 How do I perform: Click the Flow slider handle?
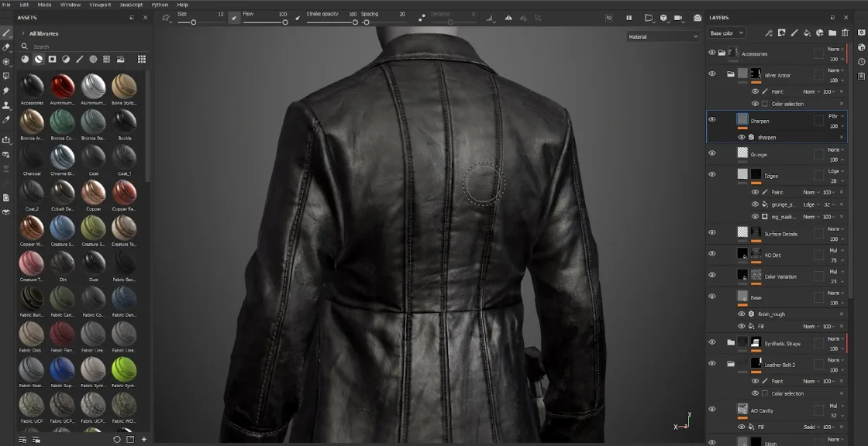[285, 22]
